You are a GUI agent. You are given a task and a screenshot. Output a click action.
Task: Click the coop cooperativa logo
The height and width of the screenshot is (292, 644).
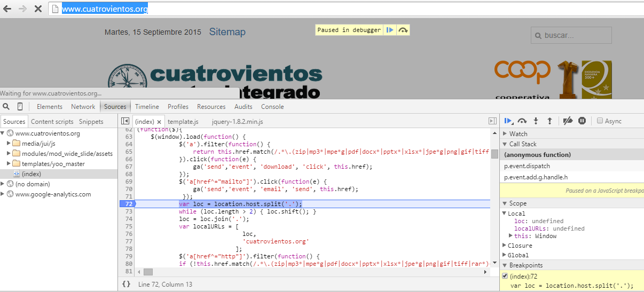tap(522, 80)
